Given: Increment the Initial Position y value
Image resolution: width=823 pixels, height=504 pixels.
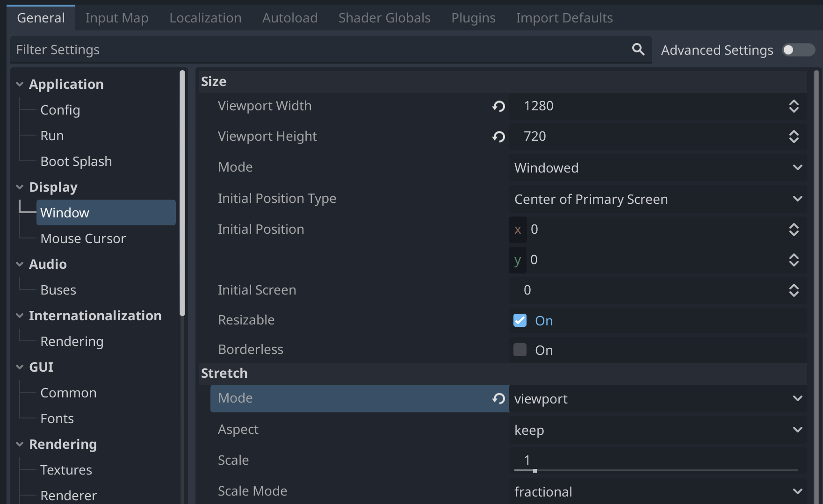Looking at the screenshot, I should [x=794, y=257].
